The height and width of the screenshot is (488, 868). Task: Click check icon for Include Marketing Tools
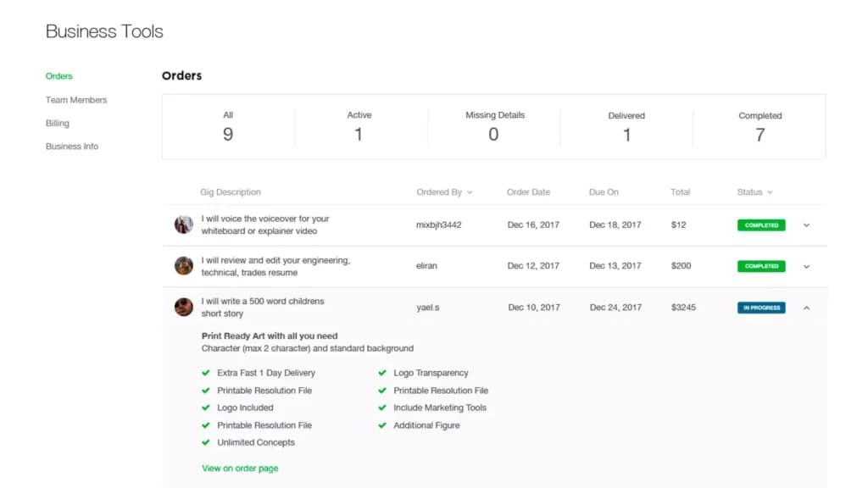click(x=382, y=408)
